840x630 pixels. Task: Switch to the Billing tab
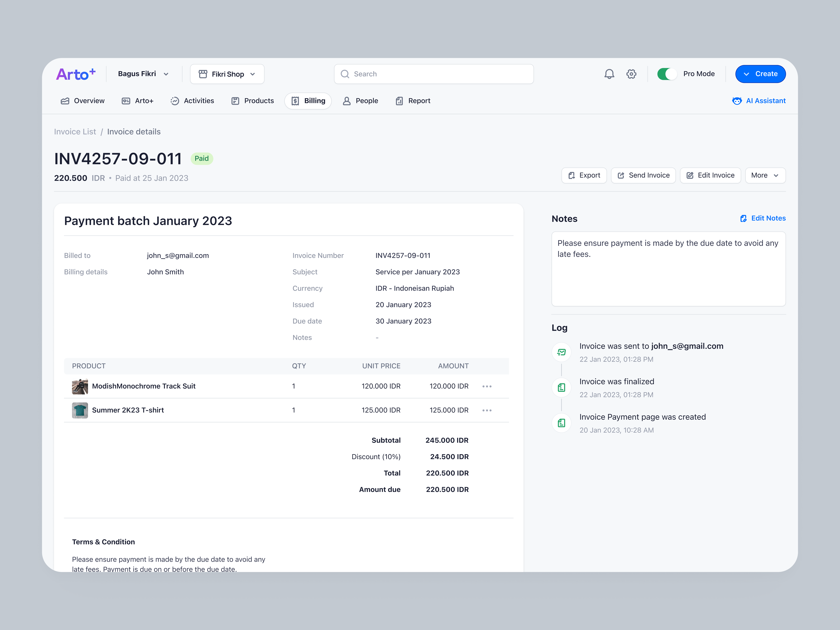(x=308, y=101)
